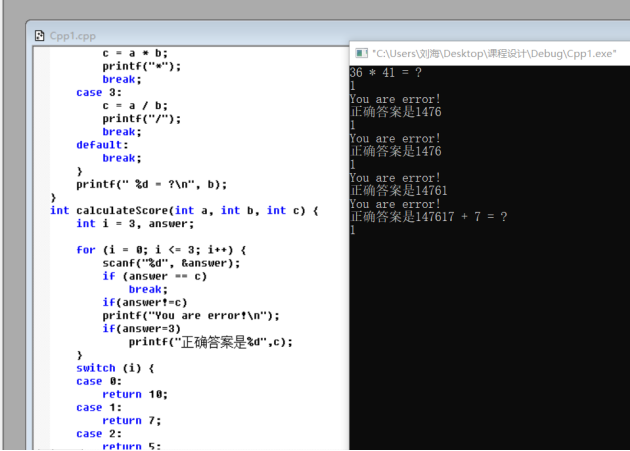Click the line 'c = a * b;'
This screenshot has height=451, width=630.
pos(135,53)
